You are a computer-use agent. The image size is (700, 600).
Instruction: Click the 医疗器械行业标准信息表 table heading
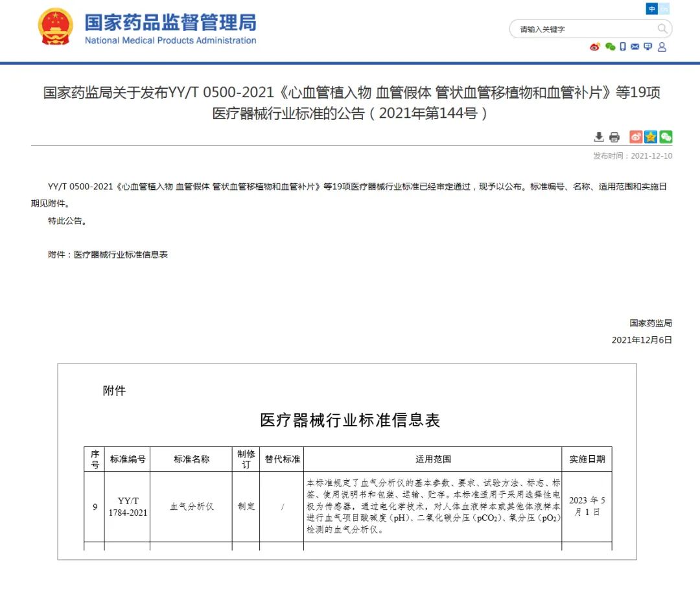pyautogui.click(x=350, y=421)
